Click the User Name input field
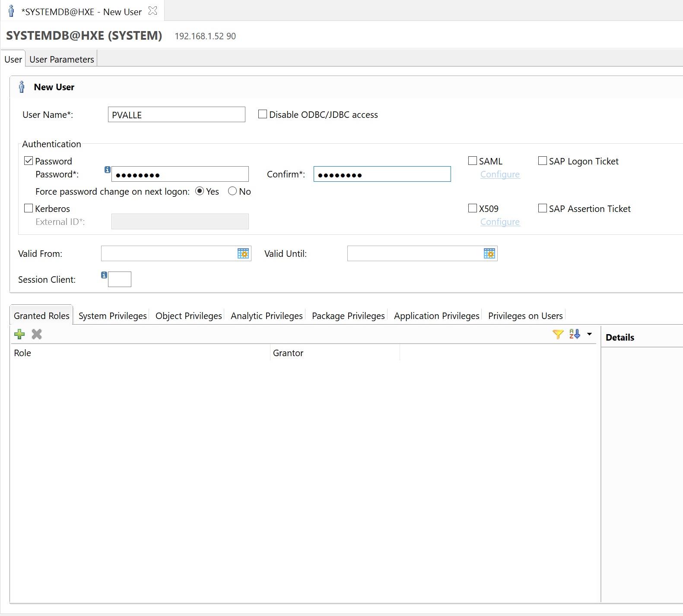Viewport: 683px width, 616px height. tap(176, 115)
